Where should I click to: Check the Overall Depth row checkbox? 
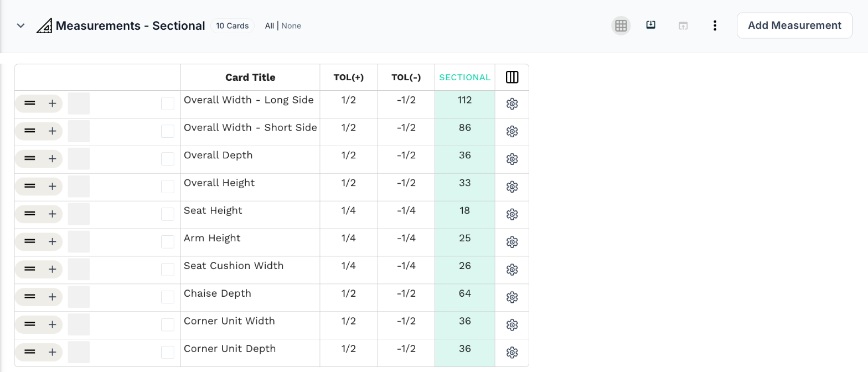[168, 159]
